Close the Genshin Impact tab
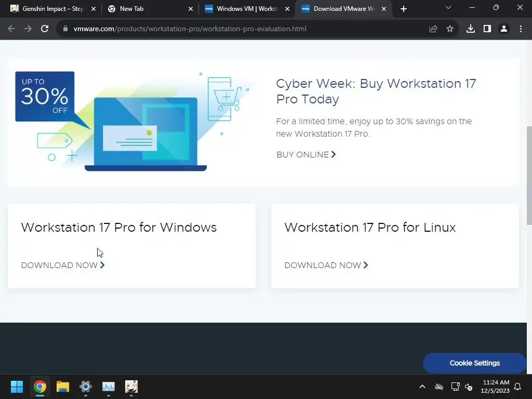 coord(94,9)
